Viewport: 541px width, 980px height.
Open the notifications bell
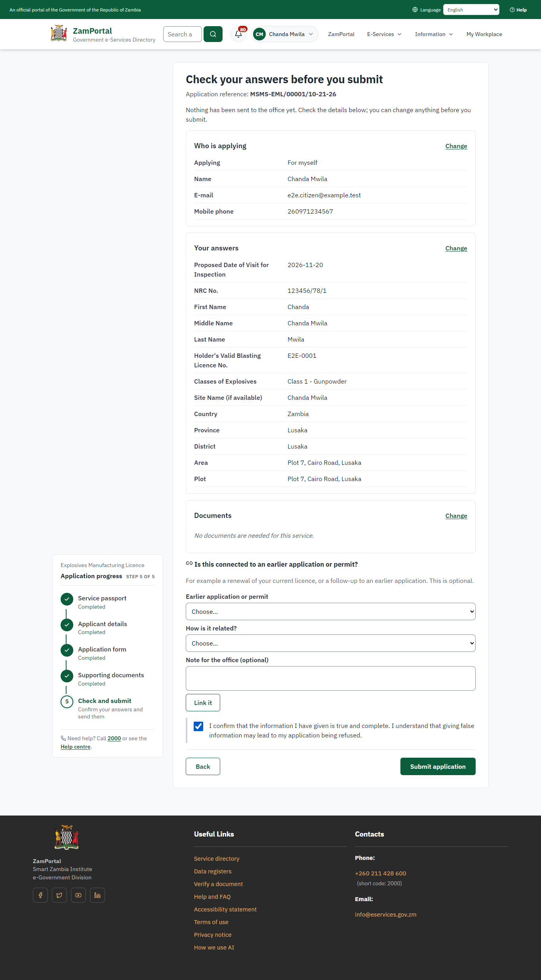tap(238, 34)
